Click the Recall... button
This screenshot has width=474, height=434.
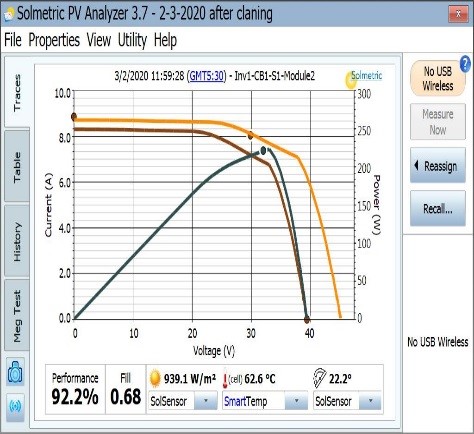coord(438,209)
